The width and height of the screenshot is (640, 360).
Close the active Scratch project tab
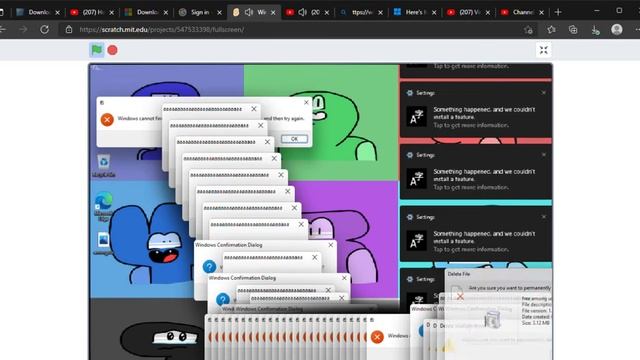point(273,13)
